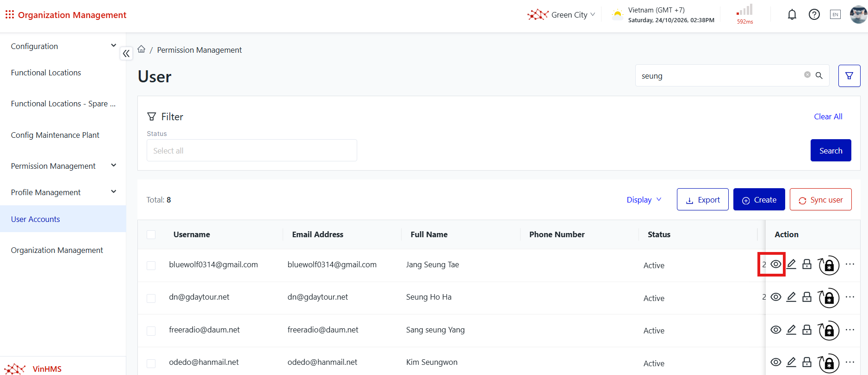The height and width of the screenshot is (375, 868).
Task: Open Config Maintenance Plant in sidebar
Action: pyautogui.click(x=55, y=135)
